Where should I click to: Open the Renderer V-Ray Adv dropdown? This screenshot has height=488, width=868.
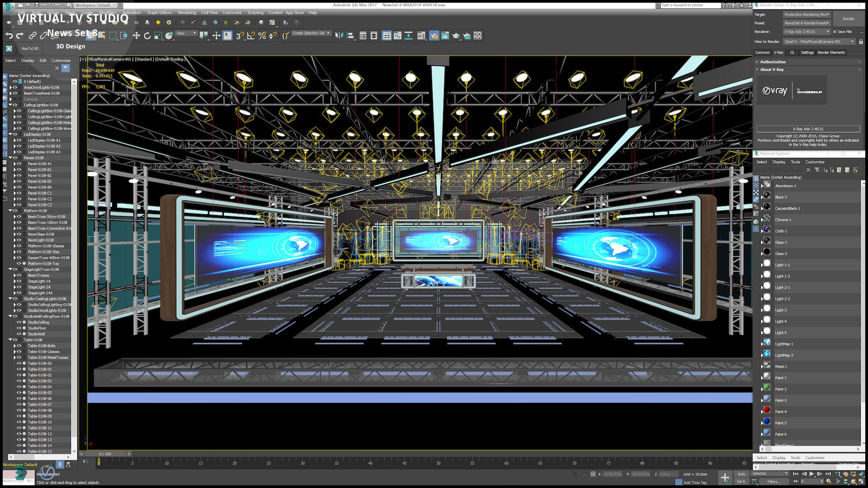click(807, 32)
